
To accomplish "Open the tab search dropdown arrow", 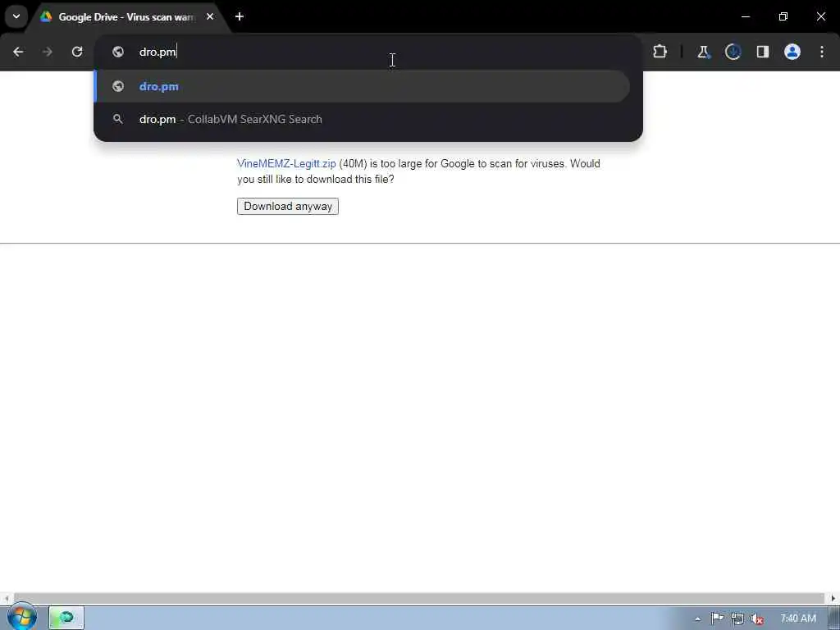I will [16, 16].
